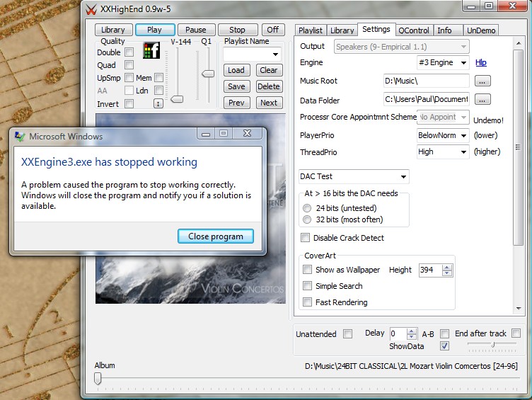Click the settings panel scroll down arrow
Screen dimensions: 532x400
[x=519, y=309]
